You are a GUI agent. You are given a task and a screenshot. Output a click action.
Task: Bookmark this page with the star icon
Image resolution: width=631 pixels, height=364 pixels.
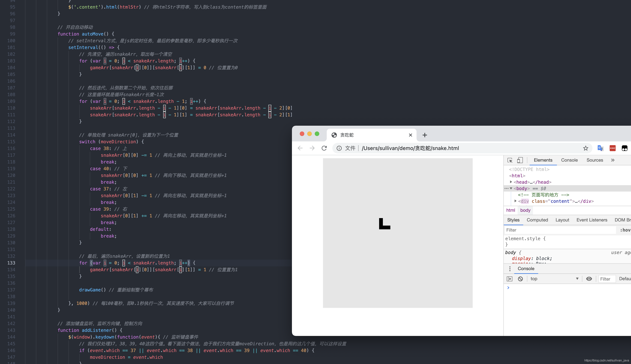(x=586, y=148)
